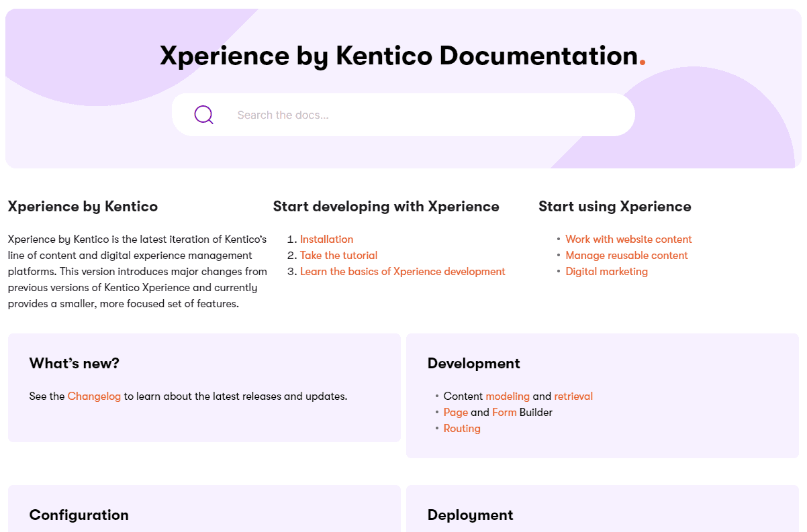Open the content retrieval link
This screenshot has width=807, height=532.
(573, 396)
